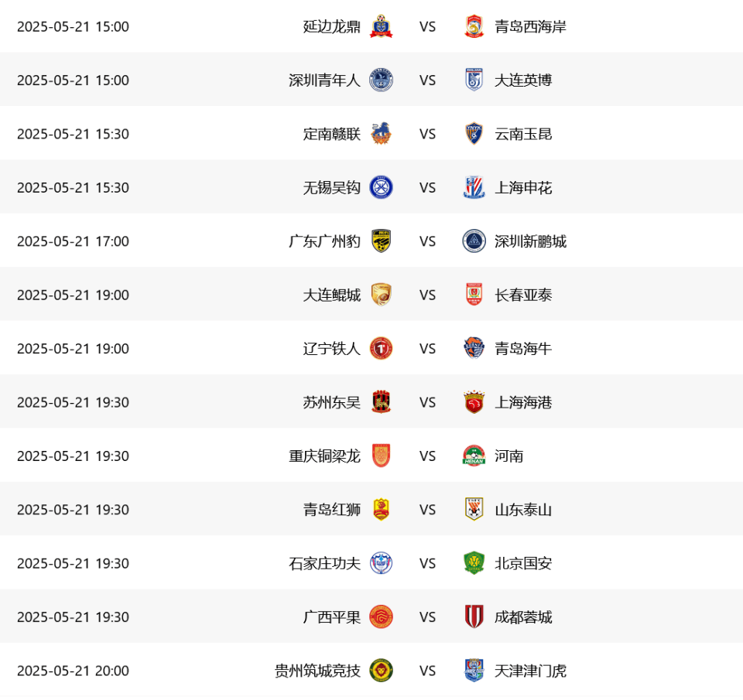This screenshot has width=743, height=700.
Task: Click the 辽宁铁人 red round crest
Action: coord(381,349)
